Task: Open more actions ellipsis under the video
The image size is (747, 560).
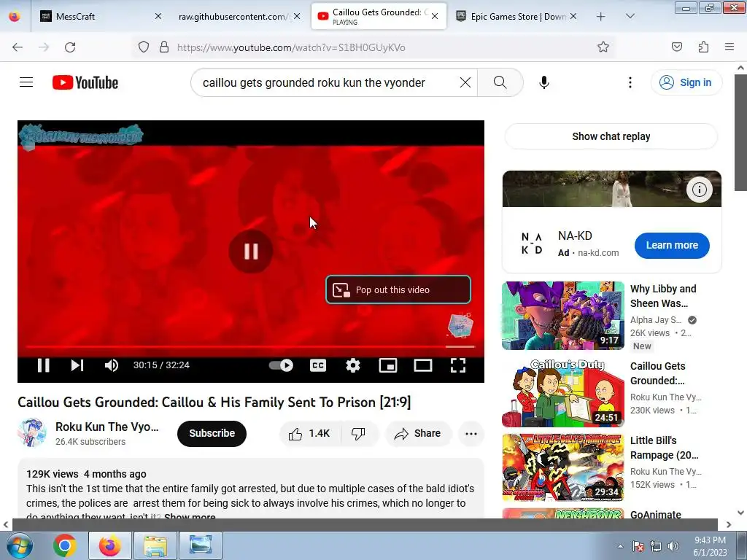Action: point(471,433)
